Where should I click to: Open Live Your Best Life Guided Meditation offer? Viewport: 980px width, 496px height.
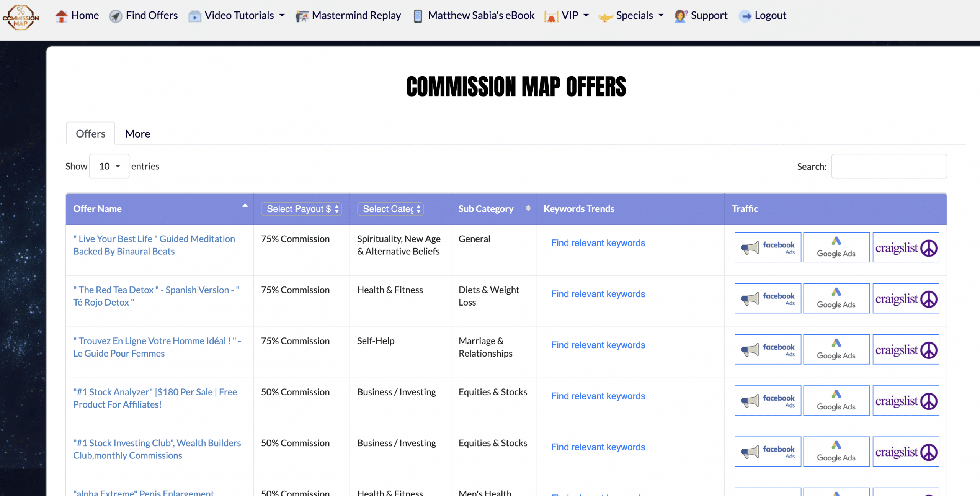(154, 245)
